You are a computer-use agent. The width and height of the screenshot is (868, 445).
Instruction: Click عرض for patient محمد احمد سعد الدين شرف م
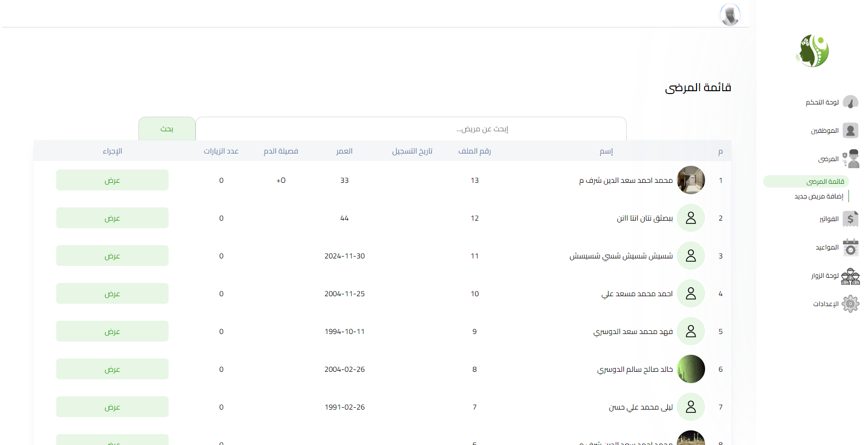[112, 180]
